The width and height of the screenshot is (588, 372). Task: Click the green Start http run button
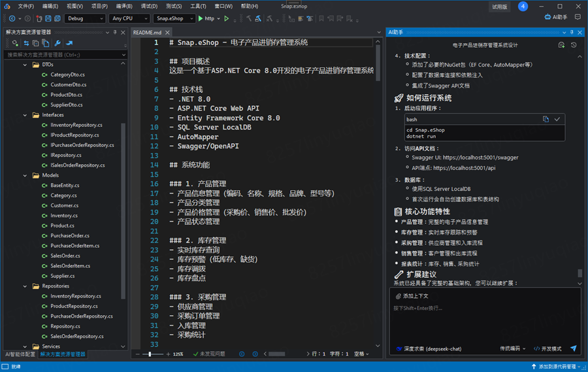[201, 18]
